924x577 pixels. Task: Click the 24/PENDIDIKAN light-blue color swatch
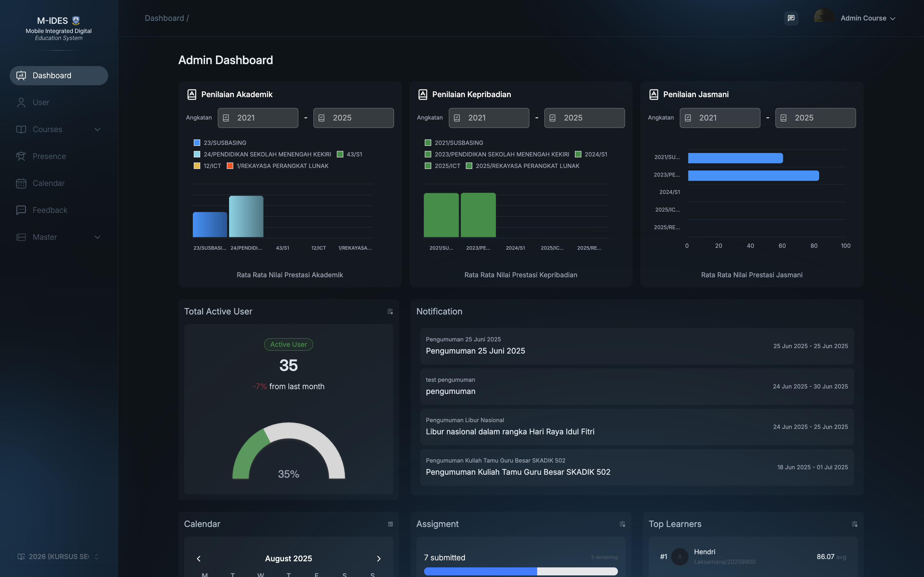(x=197, y=154)
